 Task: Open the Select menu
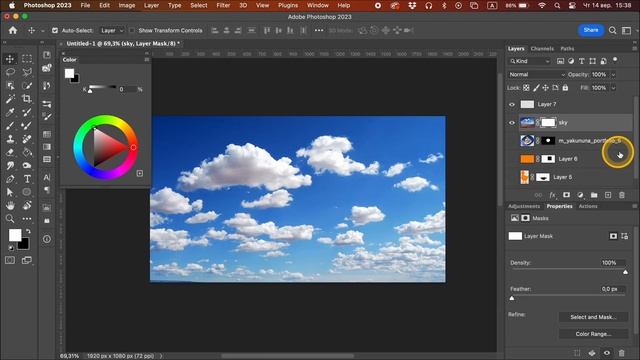[199, 5]
